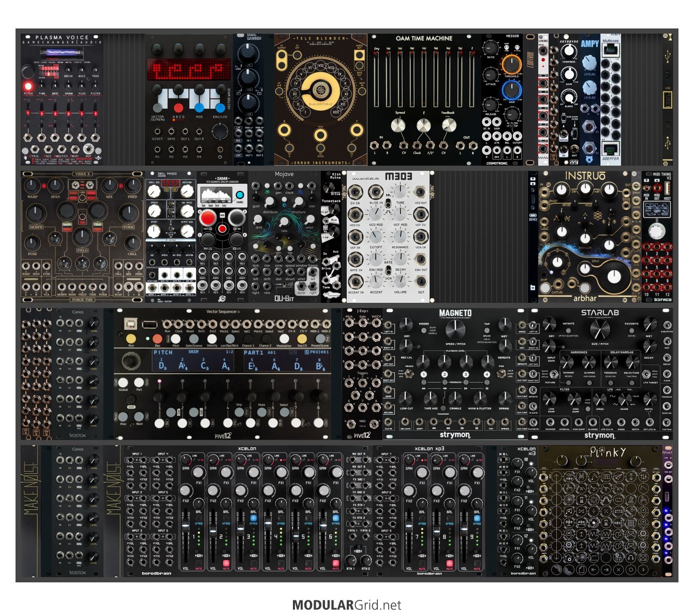This screenshot has height=616, width=694.
Task: Click the yellow Seq Ctl button
Action: (302, 339)
